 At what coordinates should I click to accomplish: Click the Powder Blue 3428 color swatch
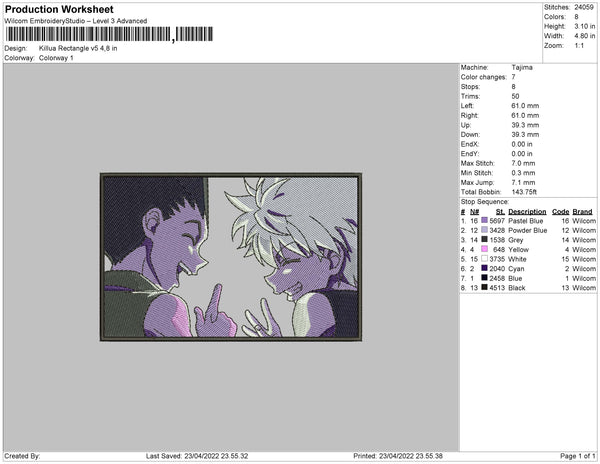pos(484,230)
